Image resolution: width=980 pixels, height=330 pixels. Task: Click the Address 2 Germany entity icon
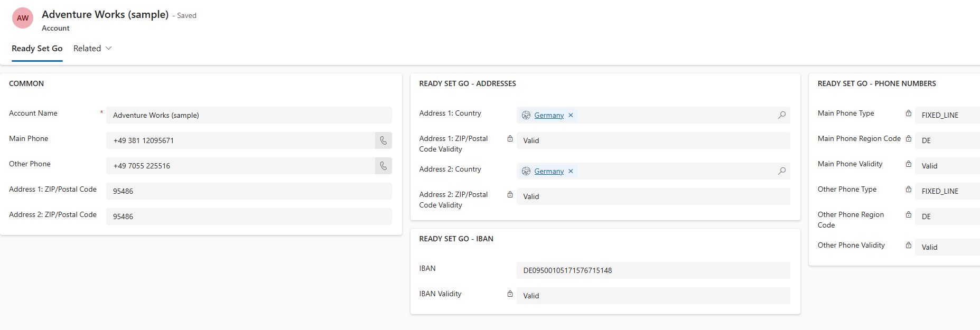[526, 171]
